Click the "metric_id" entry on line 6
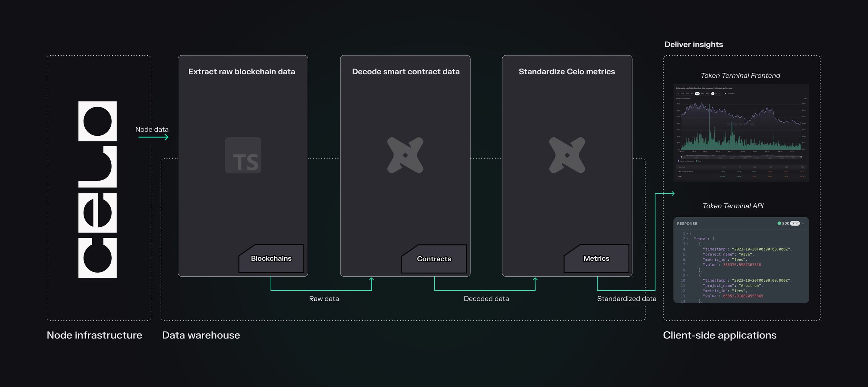 (725, 260)
